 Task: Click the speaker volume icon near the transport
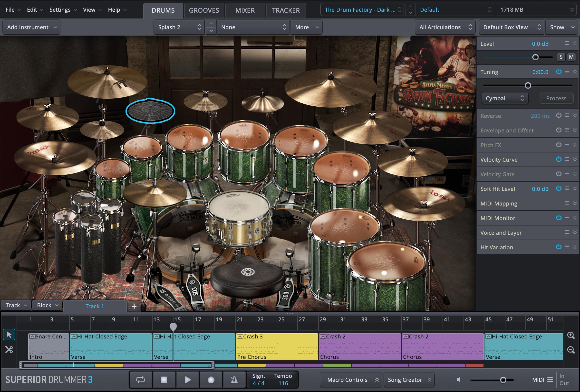[458, 380]
